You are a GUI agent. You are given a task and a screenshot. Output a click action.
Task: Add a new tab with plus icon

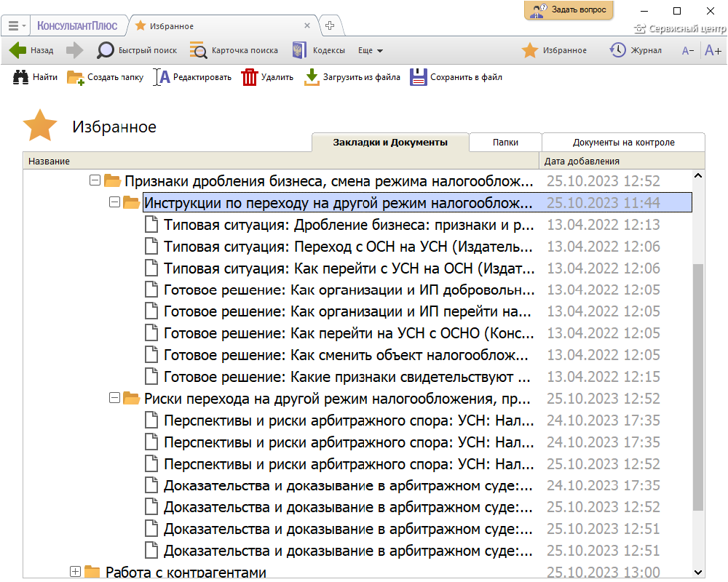pos(330,25)
